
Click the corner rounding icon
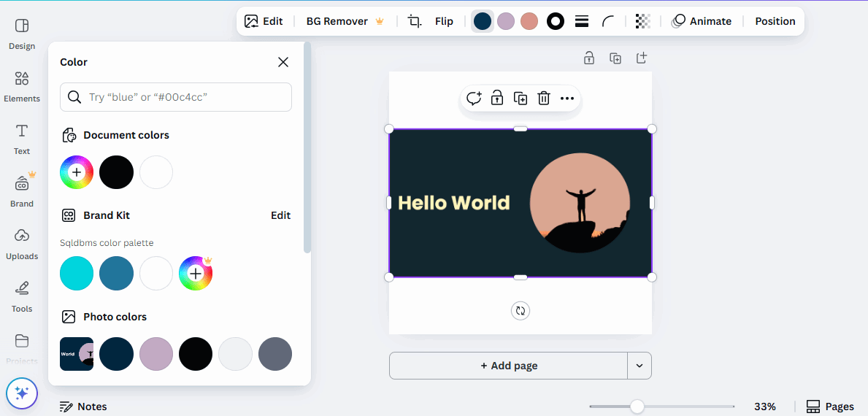pos(608,21)
